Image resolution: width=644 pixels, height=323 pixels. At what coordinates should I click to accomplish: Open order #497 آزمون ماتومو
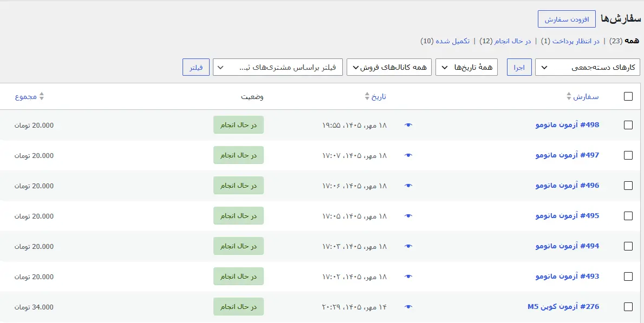point(567,155)
